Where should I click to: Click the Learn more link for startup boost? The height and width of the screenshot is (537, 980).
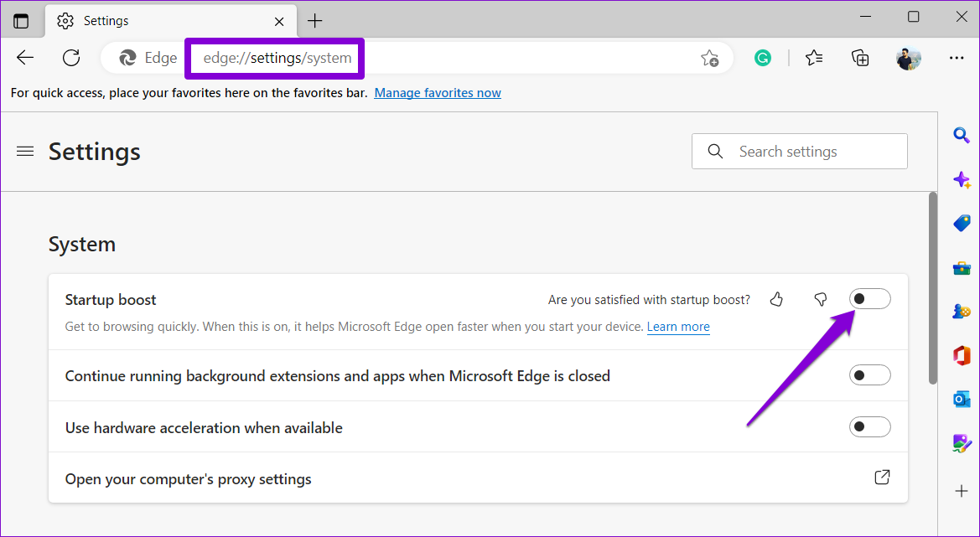tap(677, 327)
